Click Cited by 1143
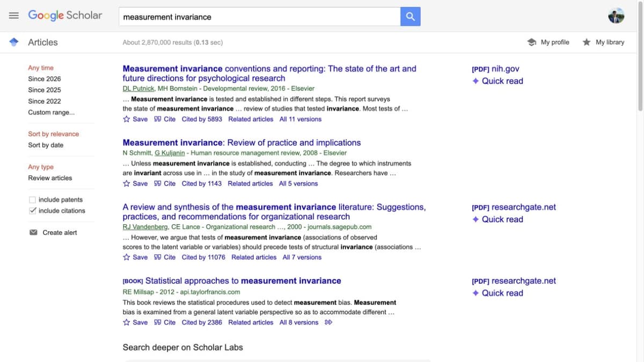Image resolution: width=644 pixels, height=362 pixels. [202, 183]
